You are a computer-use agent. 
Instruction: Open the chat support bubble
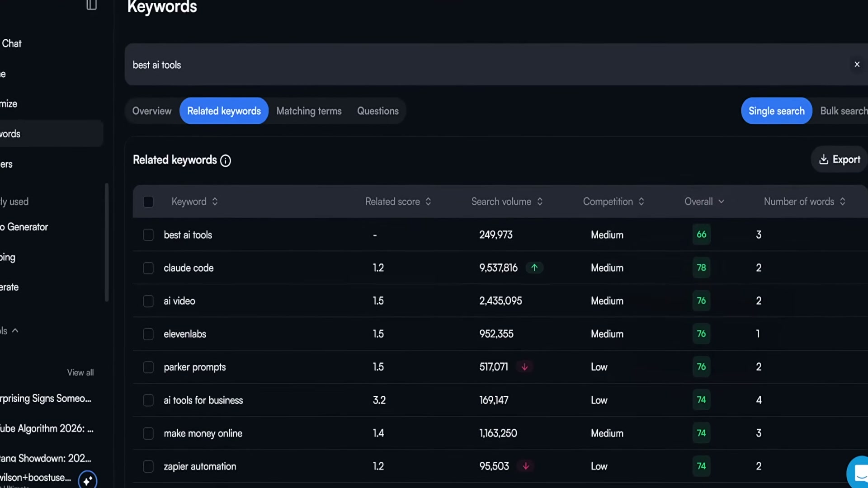[860, 473]
